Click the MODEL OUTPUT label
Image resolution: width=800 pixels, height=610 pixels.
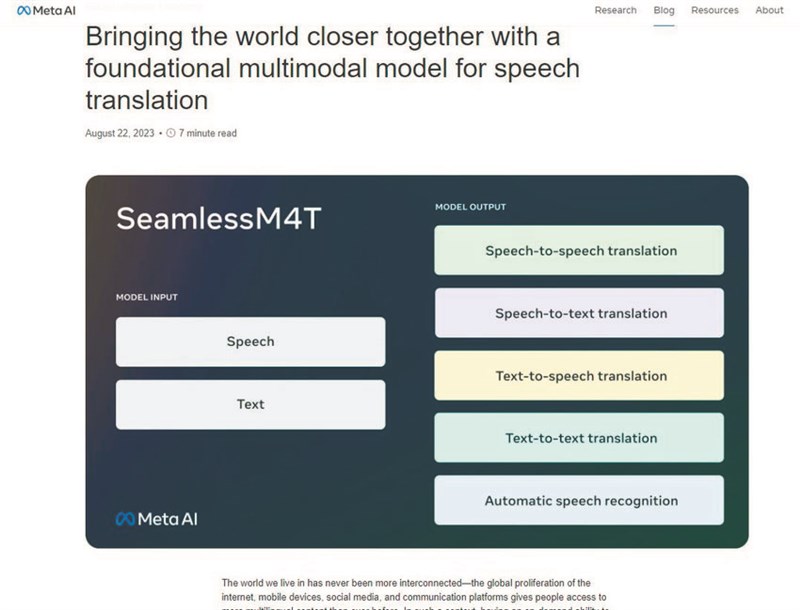470,207
